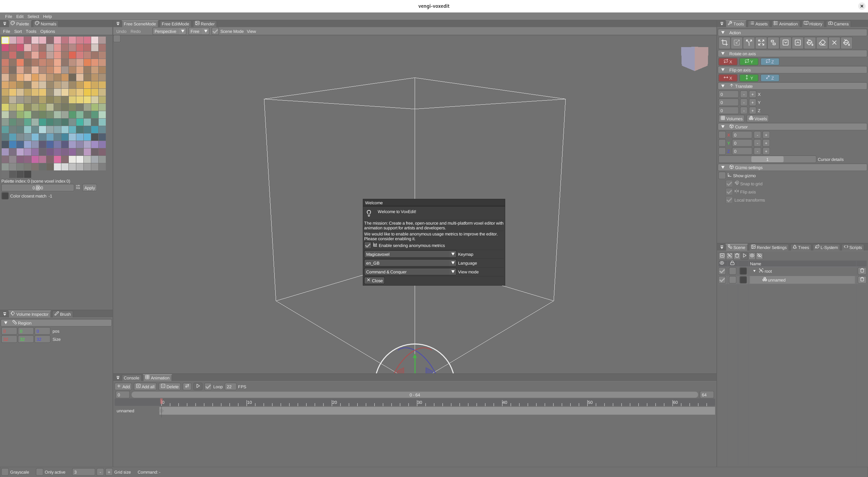Viewport: 868px width, 477px height.
Task: Click the swap arrows icon in Animation toolbar
Action: pyautogui.click(x=187, y=386)
